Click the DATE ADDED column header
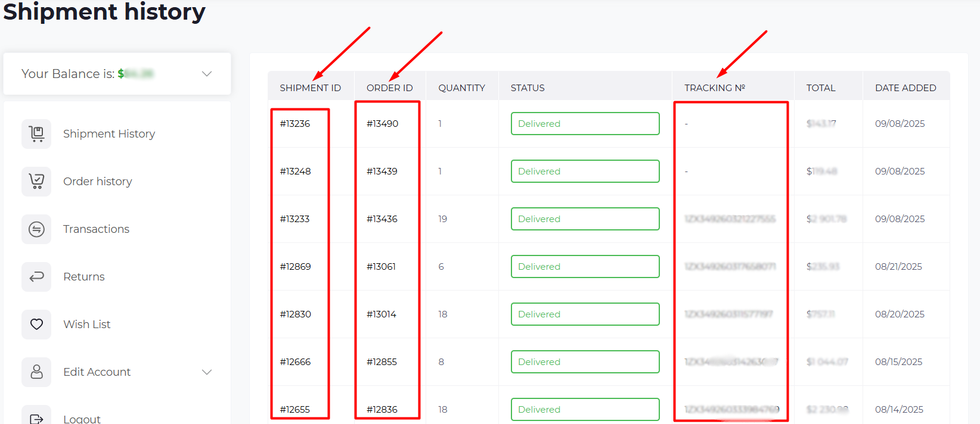 coord(905,88)
